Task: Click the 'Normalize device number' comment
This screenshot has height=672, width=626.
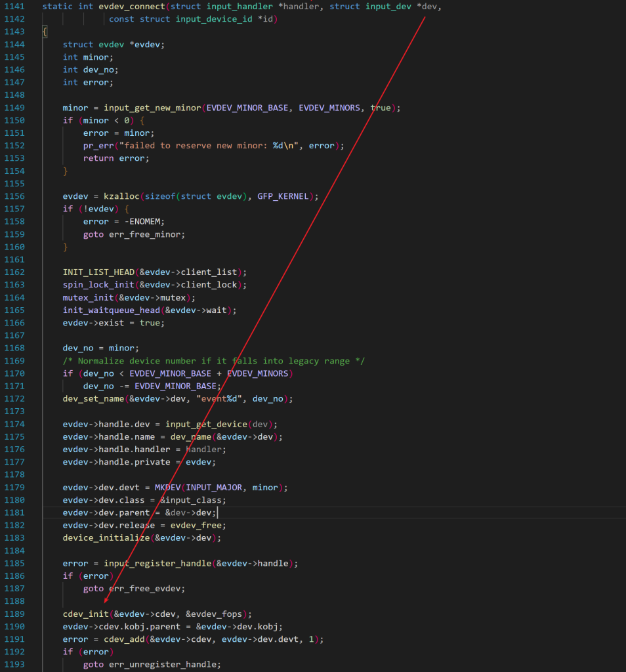Action: [x=213, y=361]
